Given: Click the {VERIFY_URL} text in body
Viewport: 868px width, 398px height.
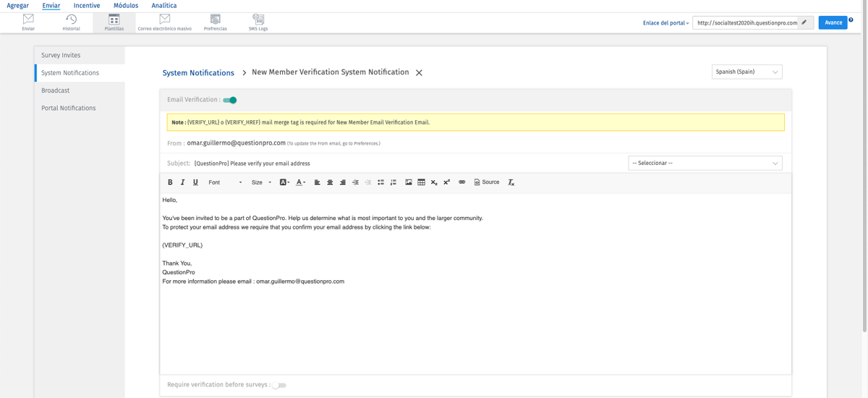Looking at the screenshot, I should [x=182, y=245].
